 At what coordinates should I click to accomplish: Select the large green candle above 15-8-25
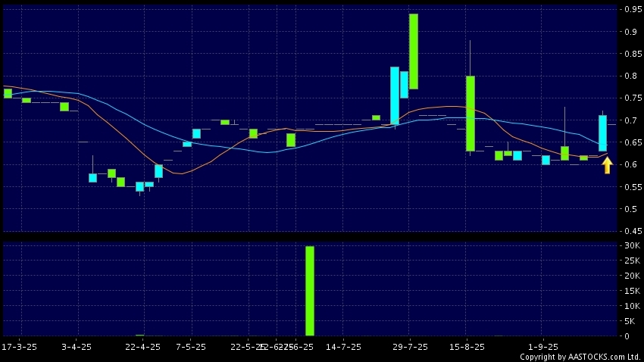[x=470, y=114]
